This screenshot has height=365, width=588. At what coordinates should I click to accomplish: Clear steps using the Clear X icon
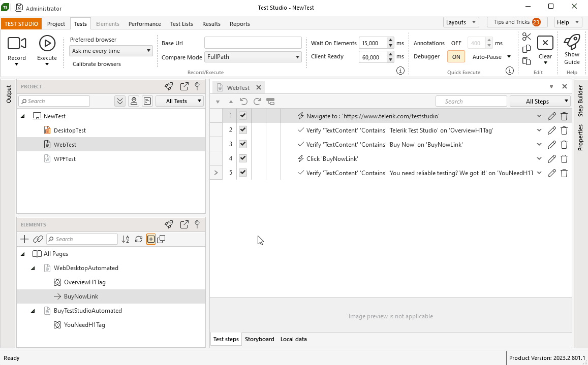545,43
